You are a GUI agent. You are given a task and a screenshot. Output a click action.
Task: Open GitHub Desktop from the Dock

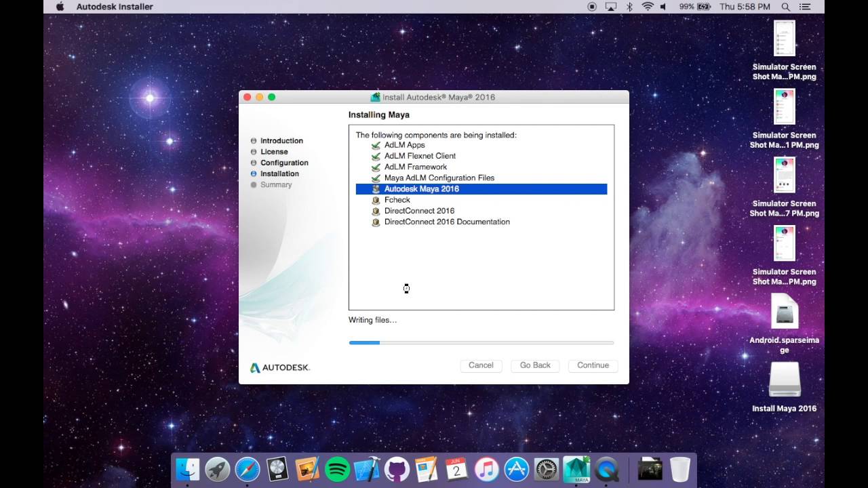coord(397,469)
